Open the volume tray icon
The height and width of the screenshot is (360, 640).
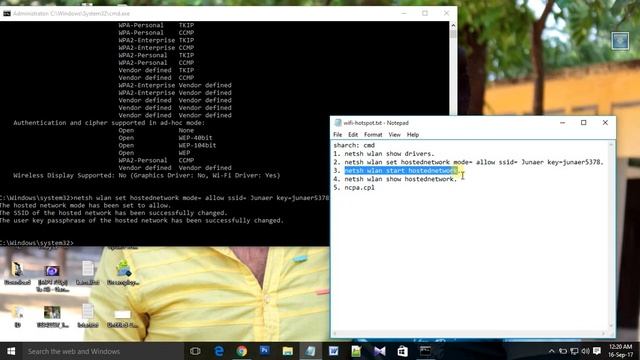585,351
